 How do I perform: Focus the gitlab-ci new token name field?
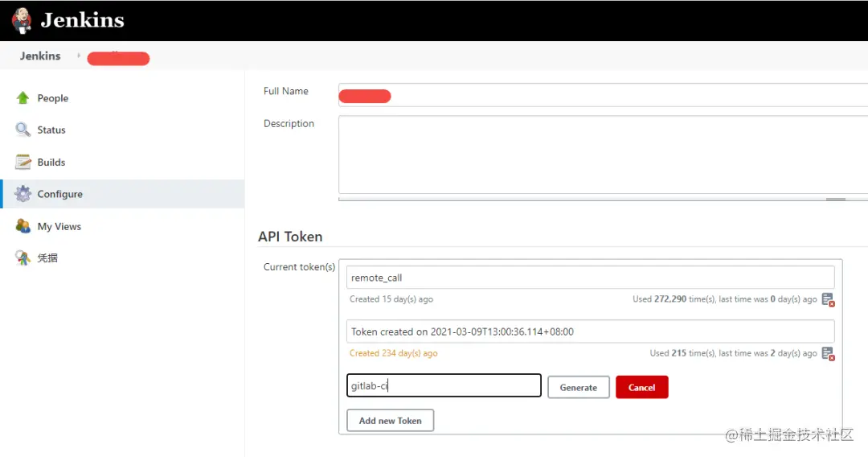[444, 385]
